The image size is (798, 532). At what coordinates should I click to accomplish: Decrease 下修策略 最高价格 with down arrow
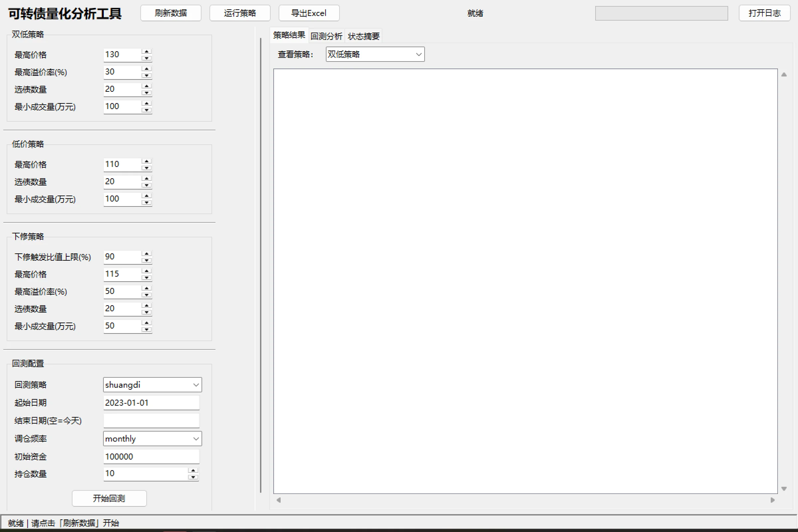pos(147,278)
